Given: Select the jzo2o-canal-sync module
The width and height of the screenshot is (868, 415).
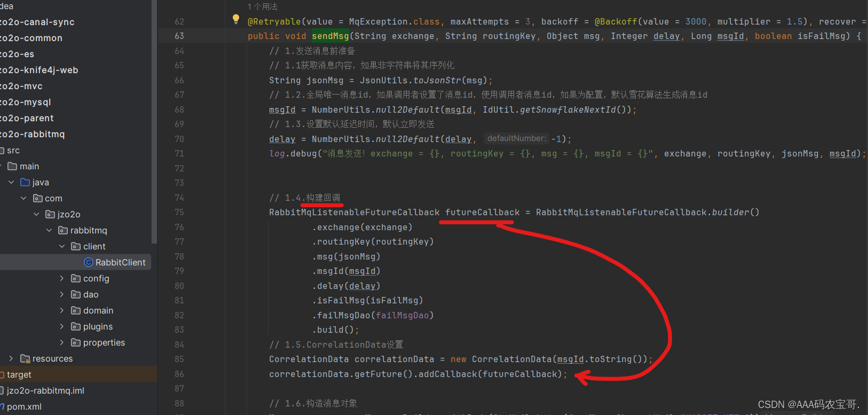Looking at the screenshot, I should tap(37, 22).
